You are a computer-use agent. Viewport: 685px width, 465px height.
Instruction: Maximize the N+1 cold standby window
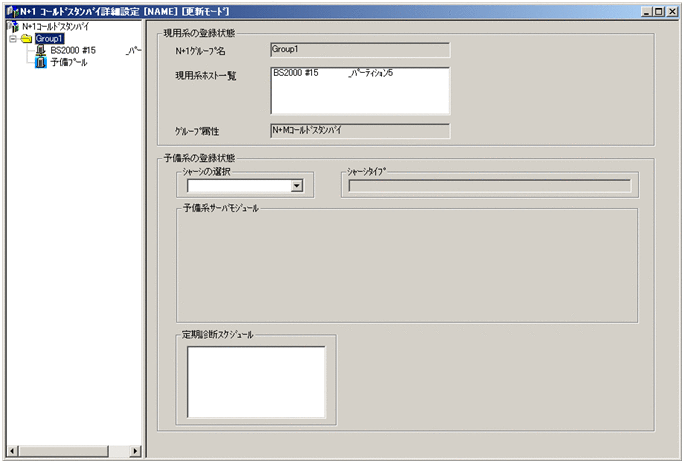coord(658,12)
